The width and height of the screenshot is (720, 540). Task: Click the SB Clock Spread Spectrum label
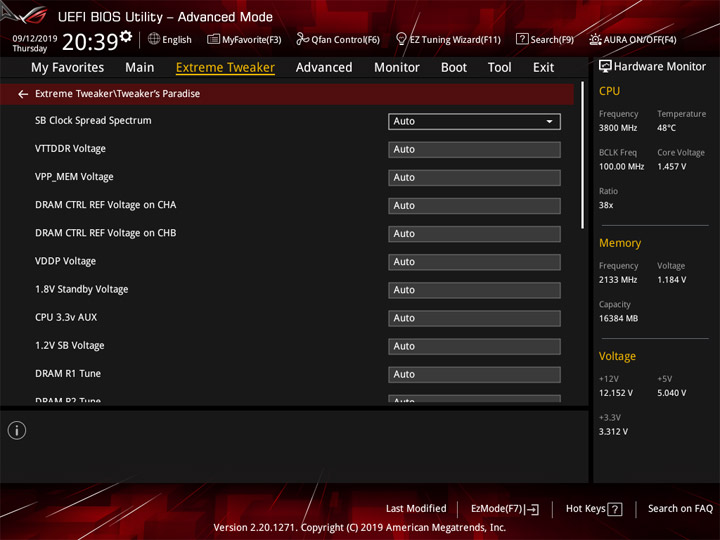(93, 120)
